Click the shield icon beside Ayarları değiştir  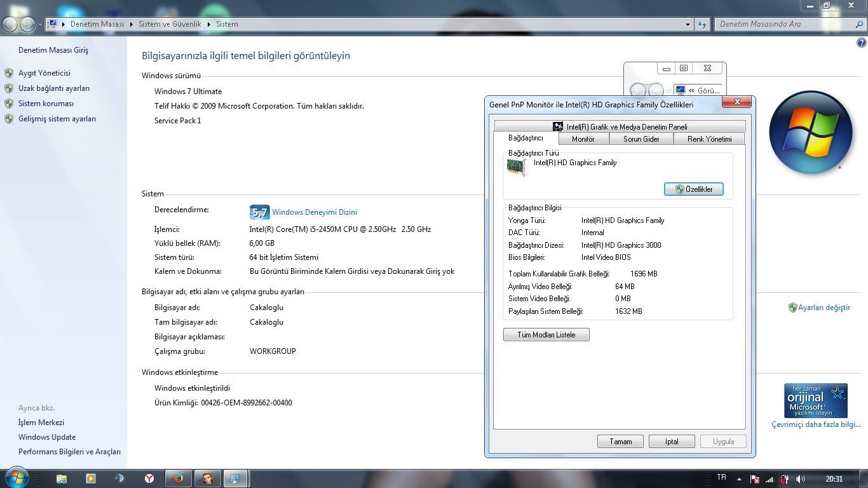click(x=792, y=308)
